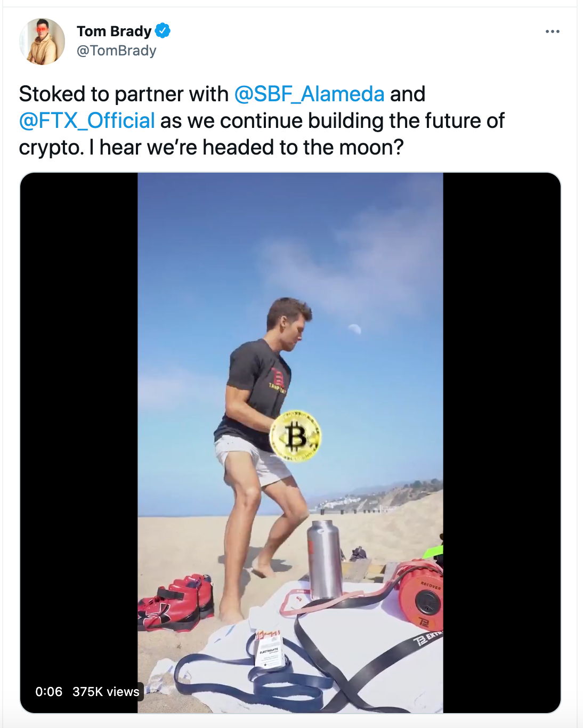Open the @SBF_Alameda mention link
The height and width of the screenshot is (728, 583).
(x=309, y=94)
